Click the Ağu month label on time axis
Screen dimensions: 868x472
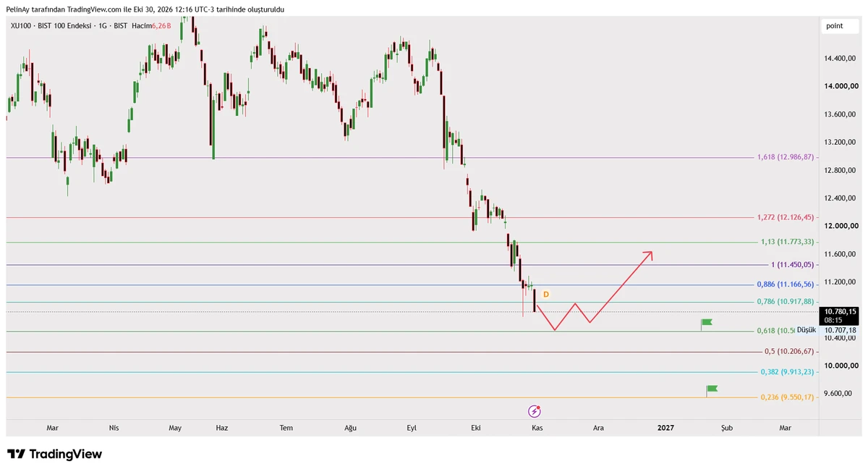[351, 428]
